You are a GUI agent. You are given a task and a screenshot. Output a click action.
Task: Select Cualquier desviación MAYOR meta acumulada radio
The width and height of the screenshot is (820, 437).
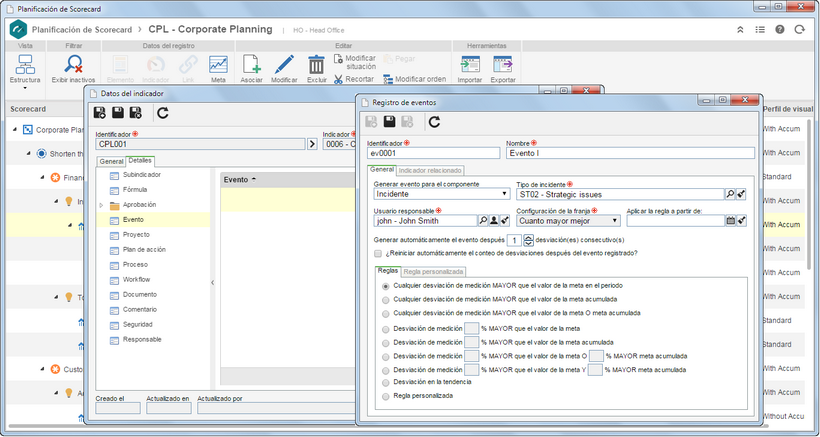tap(385, 300)
